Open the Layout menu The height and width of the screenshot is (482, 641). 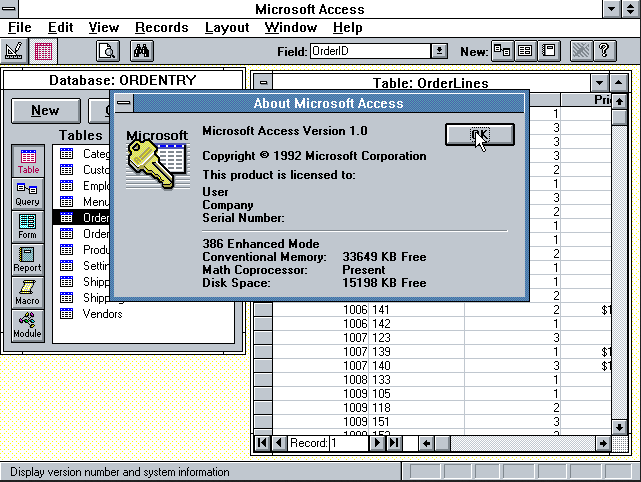point(227,28)
